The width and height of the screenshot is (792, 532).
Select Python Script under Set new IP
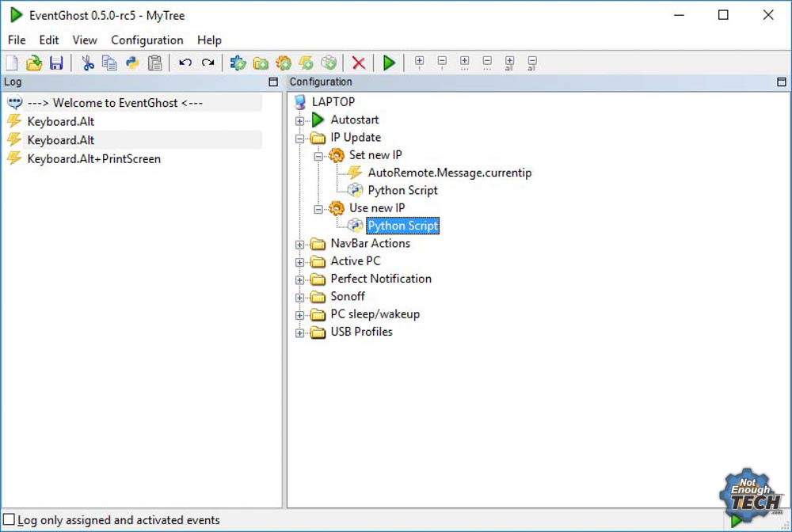pos(402,190)
